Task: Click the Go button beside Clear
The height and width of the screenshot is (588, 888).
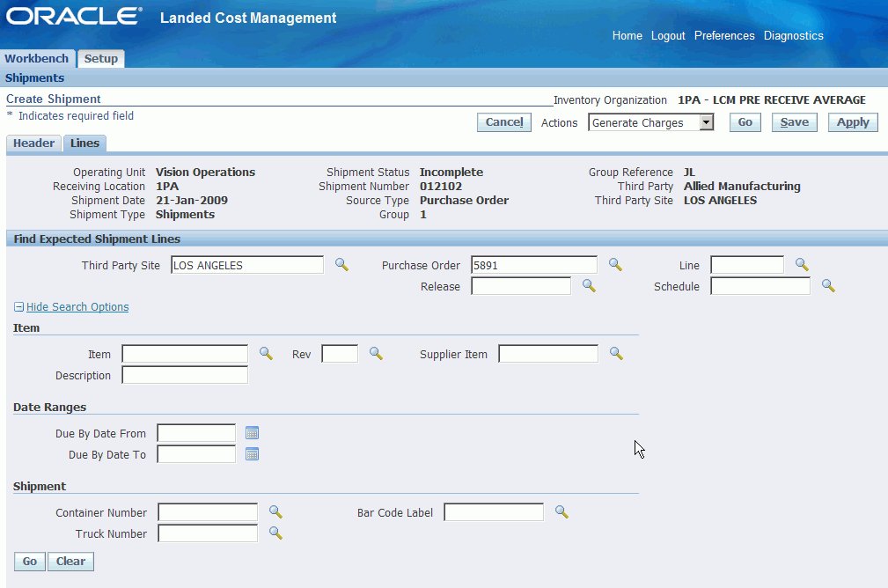Action: coord(29,562)
